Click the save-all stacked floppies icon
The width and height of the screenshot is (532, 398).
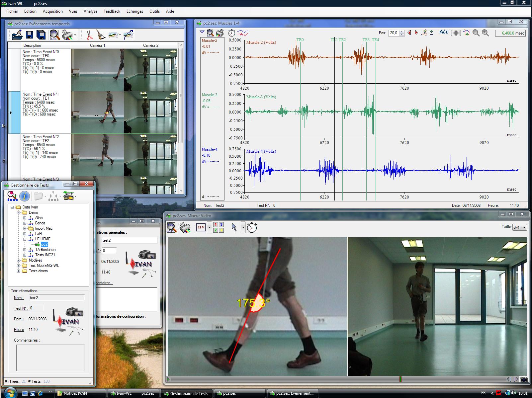[41, 35]
